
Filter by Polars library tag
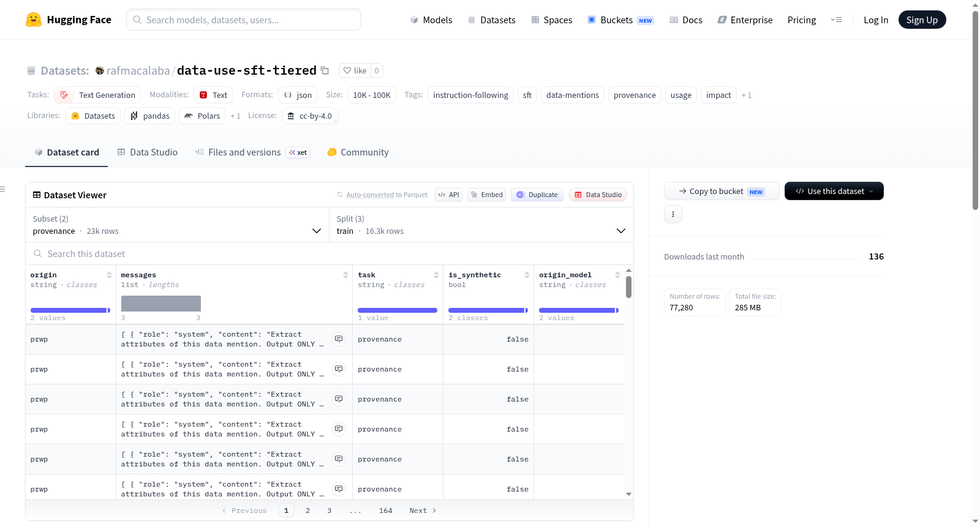[x=202, y=116]
